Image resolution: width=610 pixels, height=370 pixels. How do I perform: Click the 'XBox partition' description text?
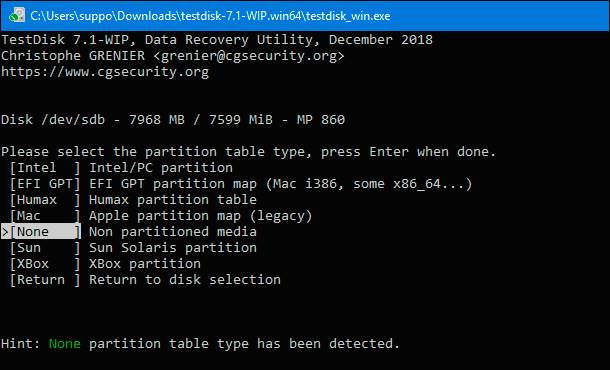click(145, 263)
